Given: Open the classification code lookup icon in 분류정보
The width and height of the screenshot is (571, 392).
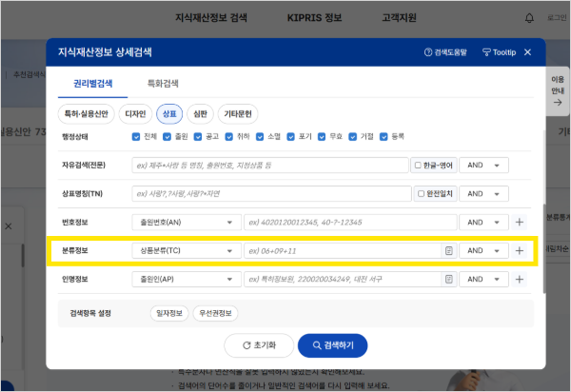Looking at the screenshot, I should [449, 251].
